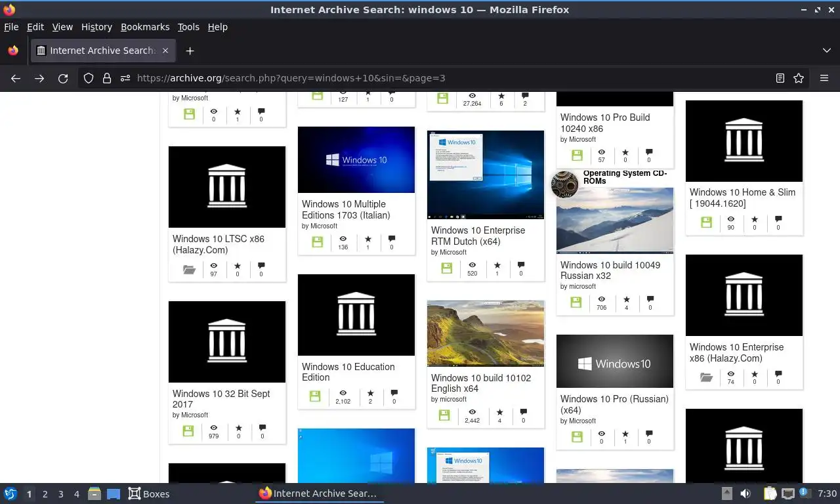Click the Windows 10 Education Edition archive thumbnail
840x504 pixels.
tap(356, 315)
